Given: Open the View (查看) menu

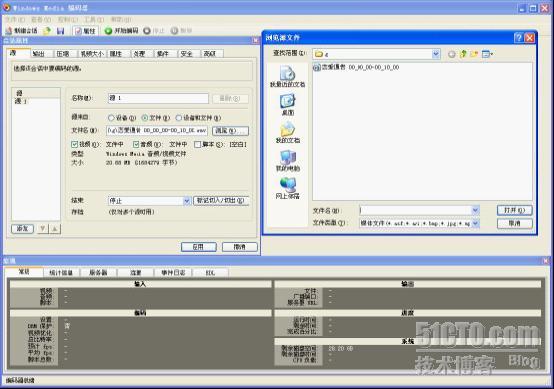Looking at the screenshot, I should 41,19.
